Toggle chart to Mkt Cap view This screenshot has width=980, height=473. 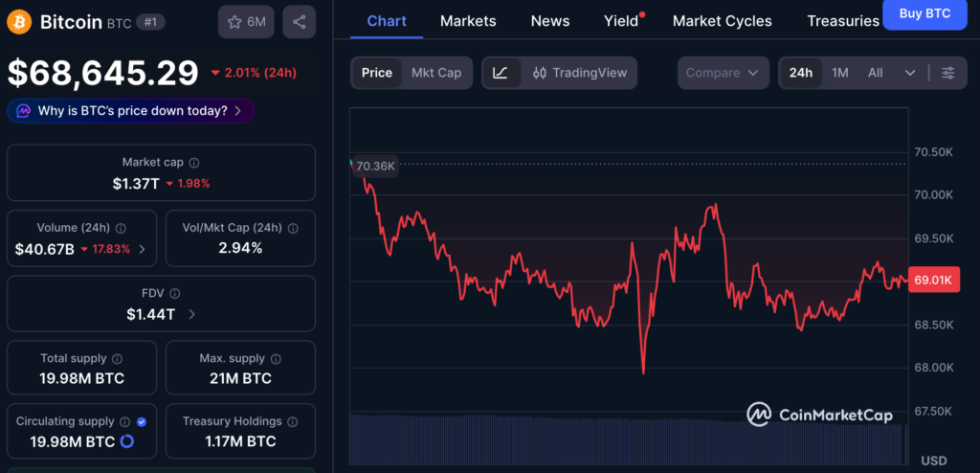436,73
